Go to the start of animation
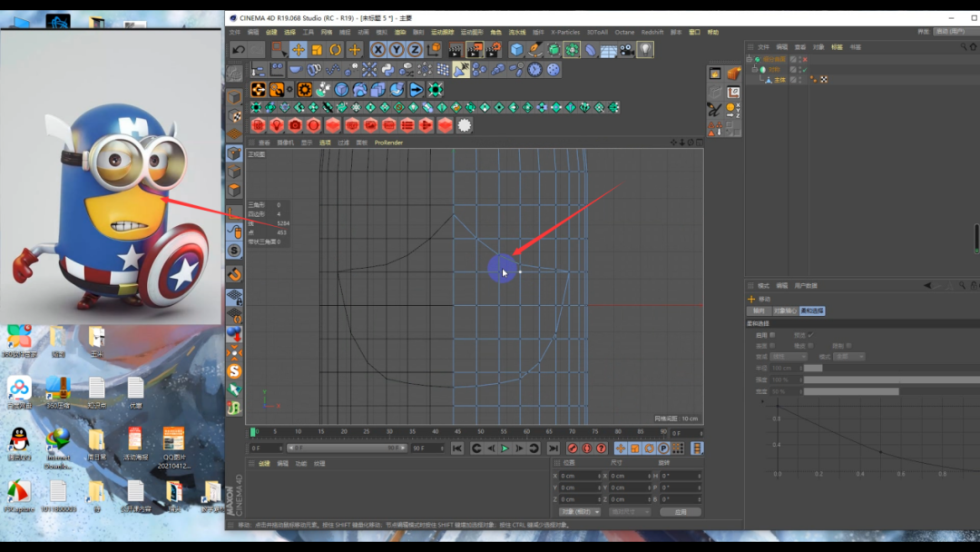Screen dimensions: 980x552 click(x=456, y=448)
